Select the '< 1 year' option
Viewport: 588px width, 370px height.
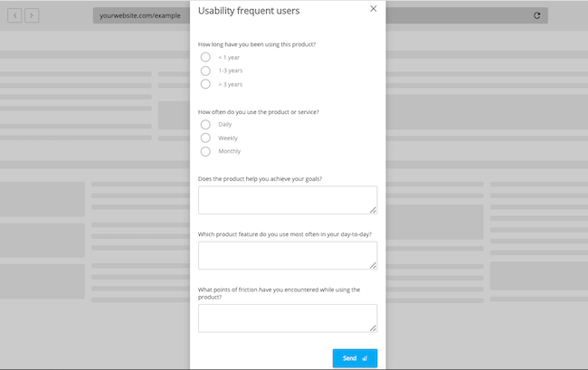pos(205,57)
